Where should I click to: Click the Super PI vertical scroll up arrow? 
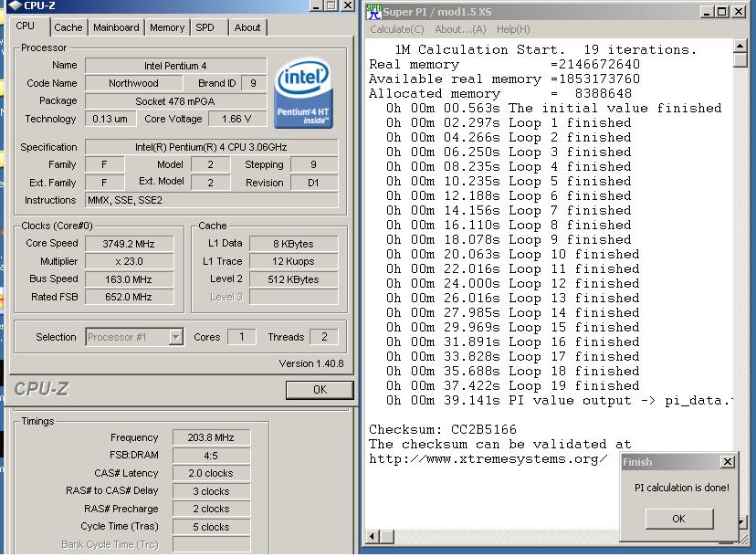740,47
